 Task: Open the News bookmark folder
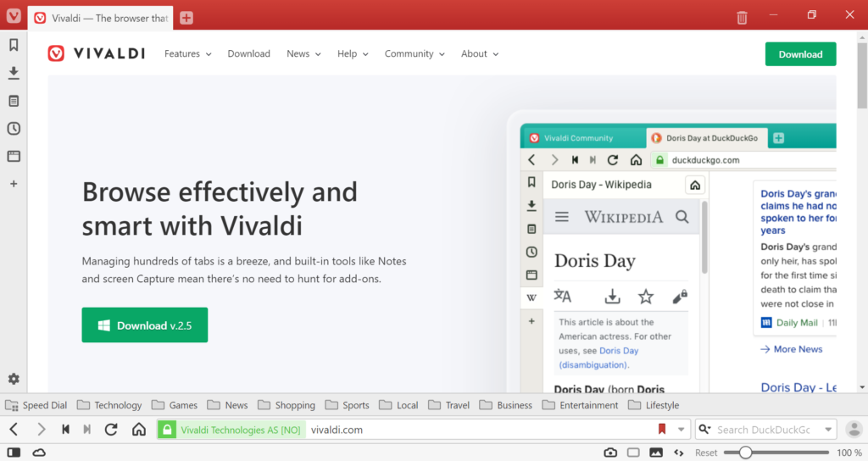coord(227,405)
